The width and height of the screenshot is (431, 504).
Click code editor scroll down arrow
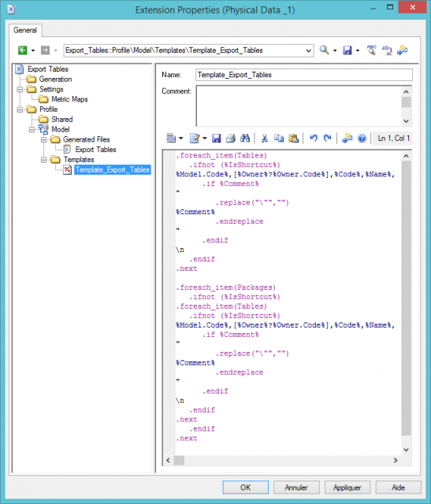406,450
